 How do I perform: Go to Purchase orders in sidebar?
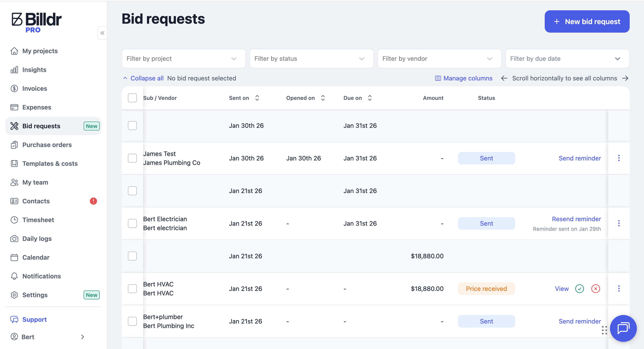pyautogui.click(x=47, y=145)
